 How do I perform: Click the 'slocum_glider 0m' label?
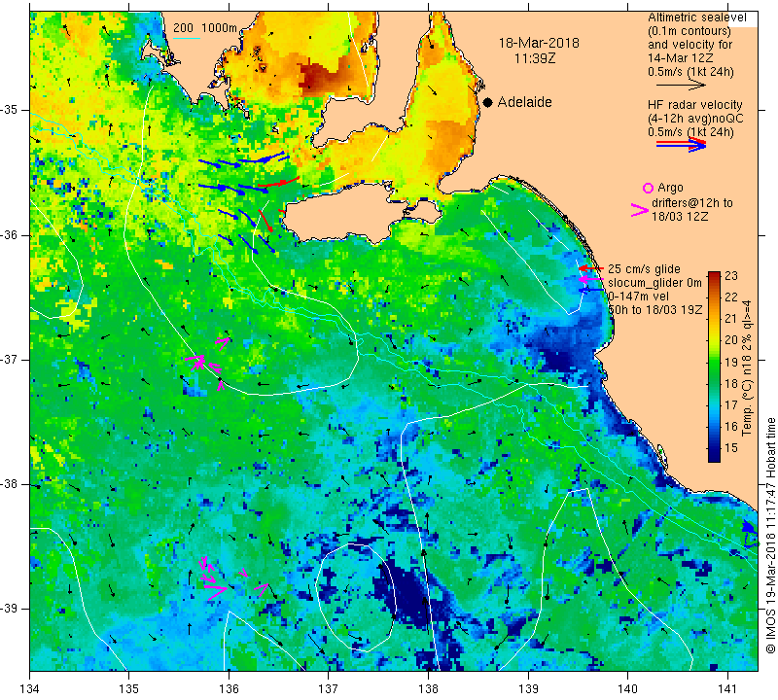654,283
